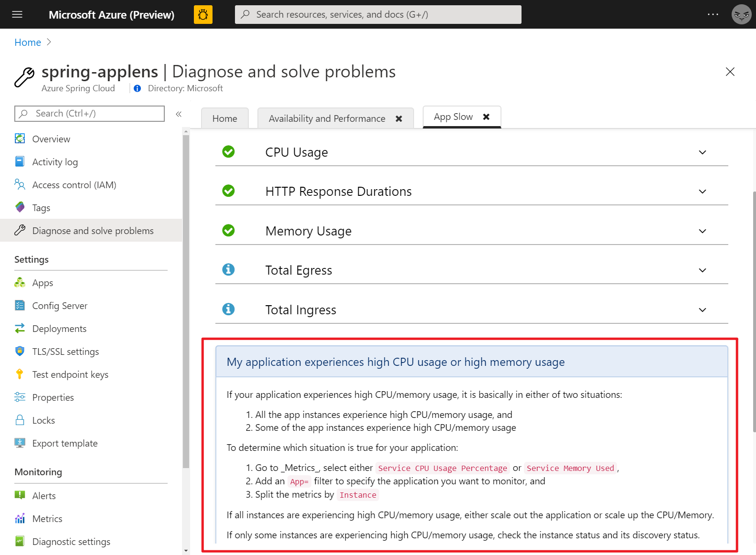Viewport: 756px width, 555px height.
Task: Click the Diagnostic settings icon
Action: [20, 541]
